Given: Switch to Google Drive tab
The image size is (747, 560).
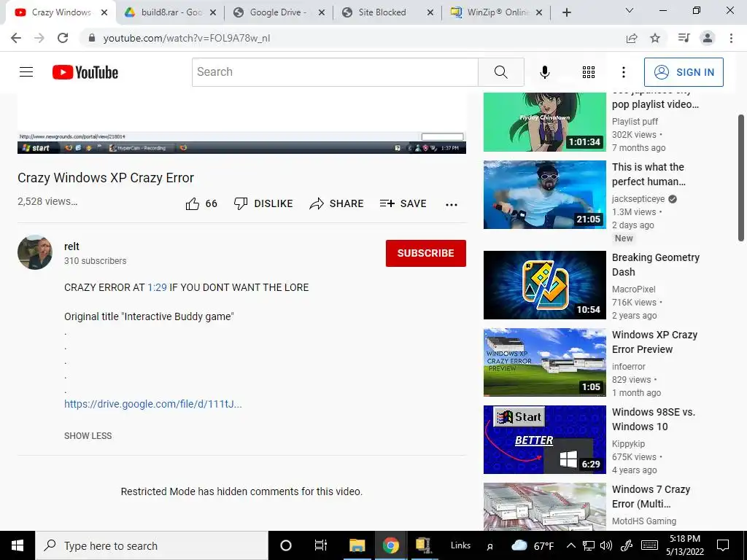Looking at the screenshot, I should (x=279, y=12).
